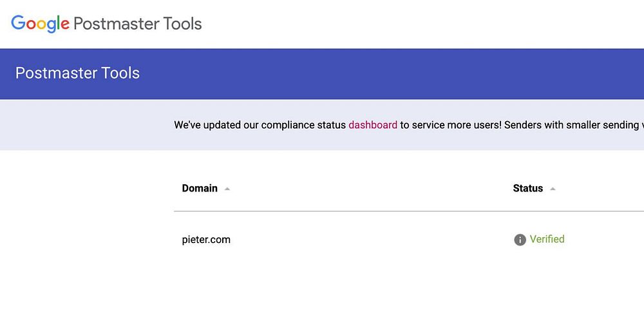Click the Google logo wordmark
This screenshot has width=644, height=319.
40,24
